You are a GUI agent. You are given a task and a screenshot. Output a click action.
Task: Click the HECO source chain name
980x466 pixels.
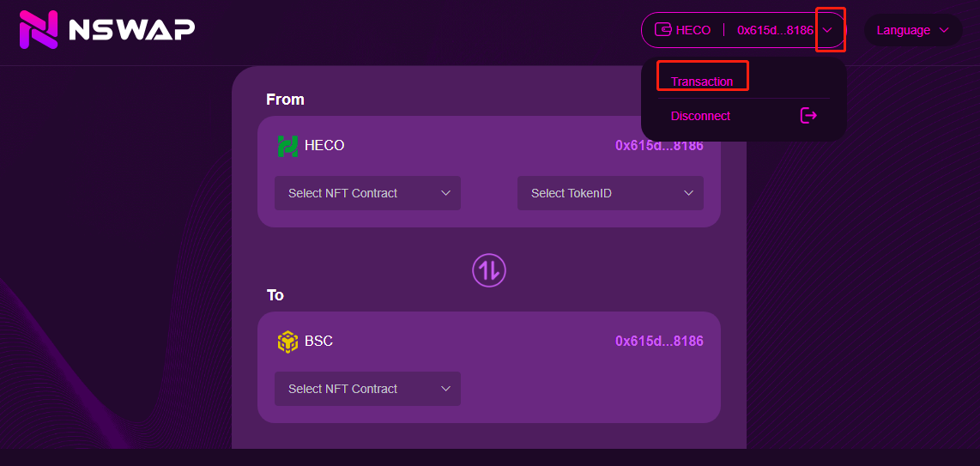tap(324, 146)
